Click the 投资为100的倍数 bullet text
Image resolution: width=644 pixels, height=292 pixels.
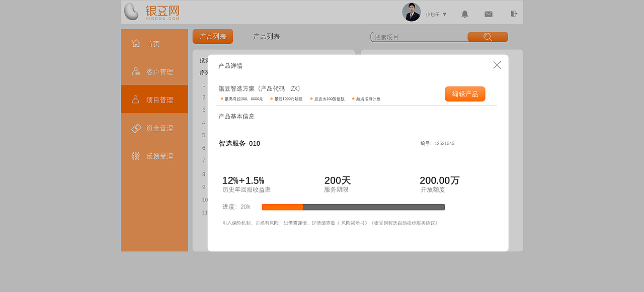330,99
